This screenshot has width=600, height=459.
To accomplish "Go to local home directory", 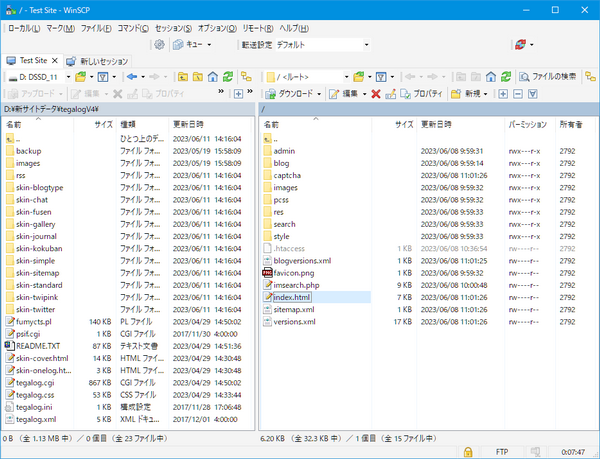I will (213, 77).
